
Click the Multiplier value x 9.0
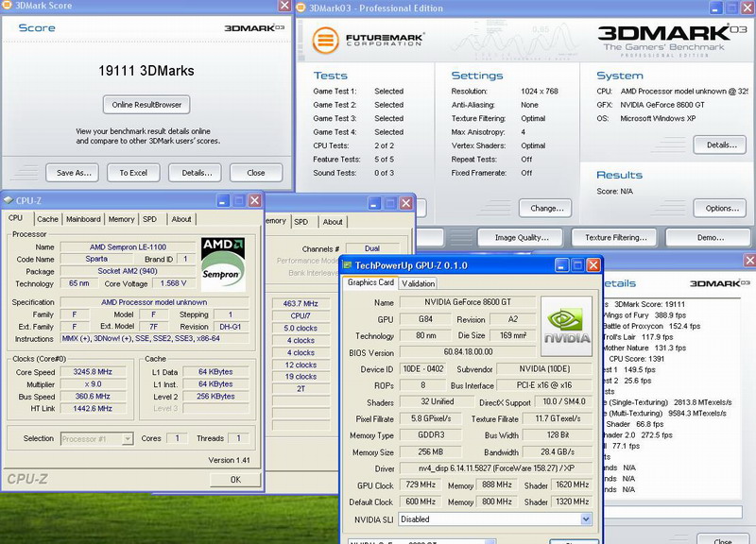pyautogui.click(x=93, y=384)
